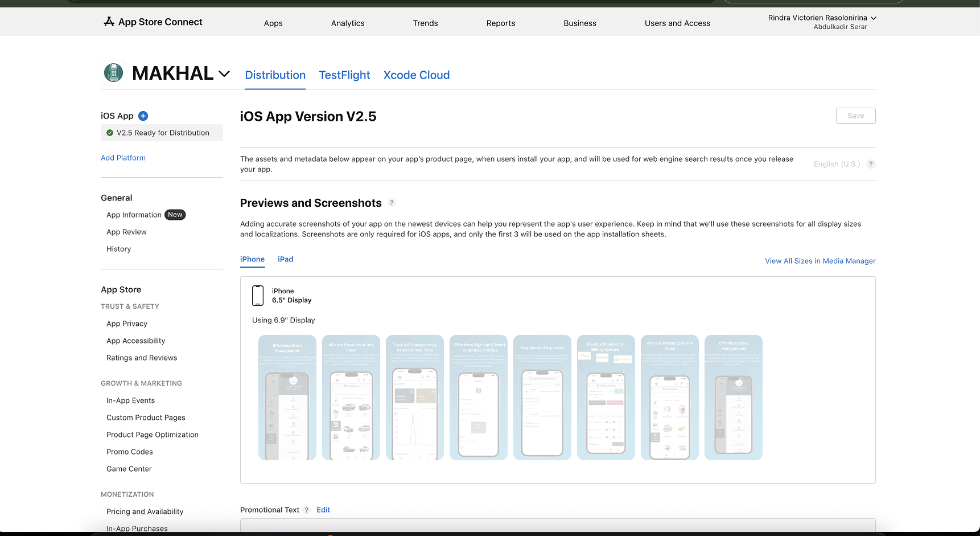The height and width of the screenshot is (536, 980).
Task: Open the English (U.S.) language dropdown
Action: pos(837,164)
